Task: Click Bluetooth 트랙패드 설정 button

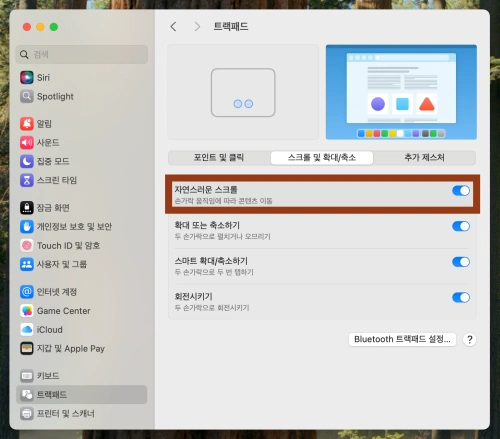Action: [402, 339]
